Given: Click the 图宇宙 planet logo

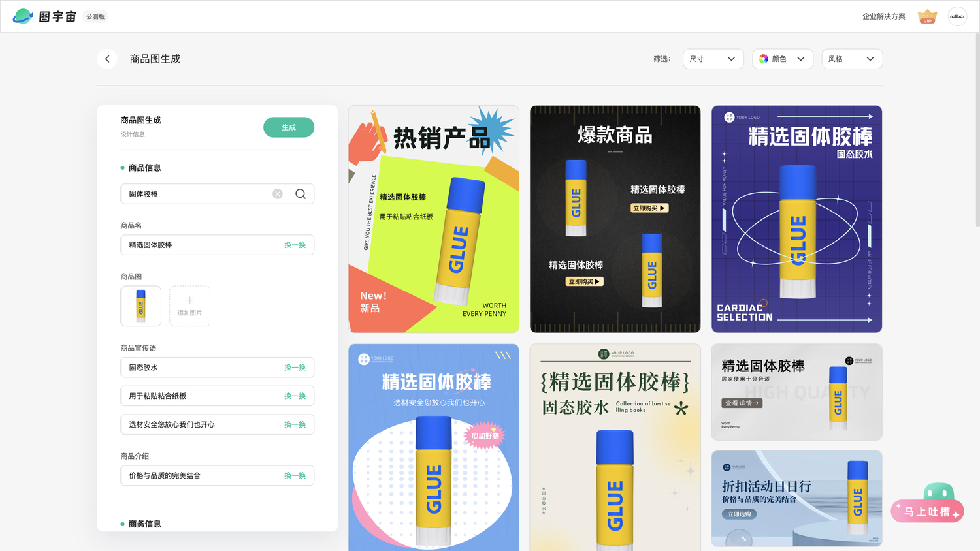Looking at the screenshot, I should (23, 16).
